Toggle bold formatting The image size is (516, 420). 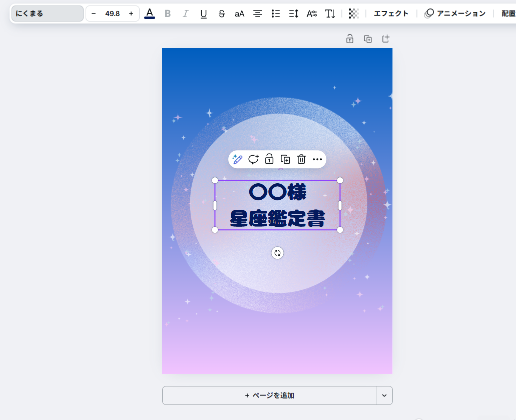click(168, 14)
